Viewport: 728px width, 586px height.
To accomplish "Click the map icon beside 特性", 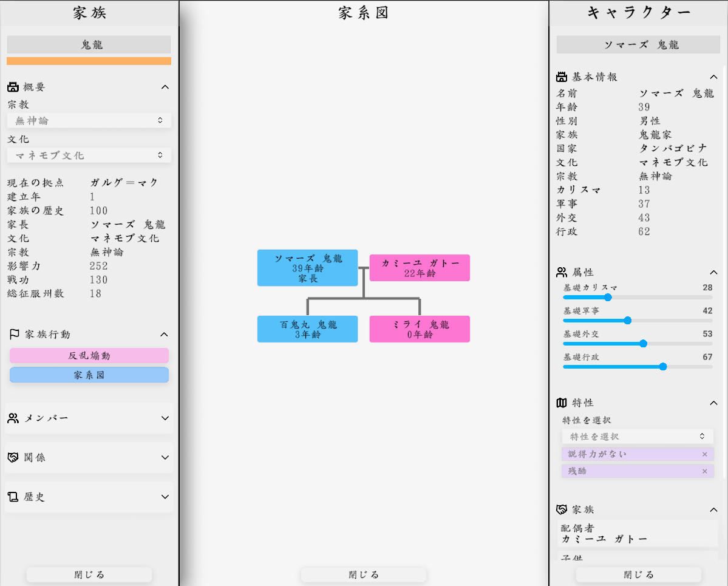I will [562, 403].
